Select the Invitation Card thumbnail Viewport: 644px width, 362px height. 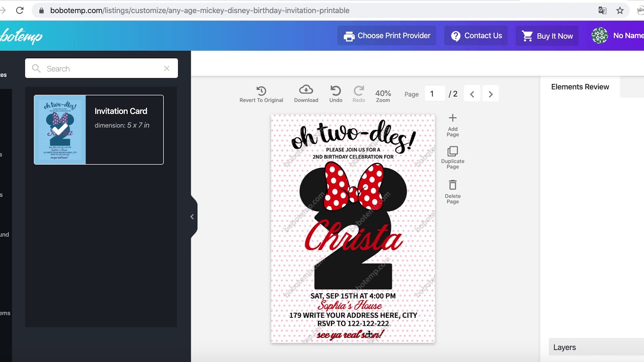60,130
